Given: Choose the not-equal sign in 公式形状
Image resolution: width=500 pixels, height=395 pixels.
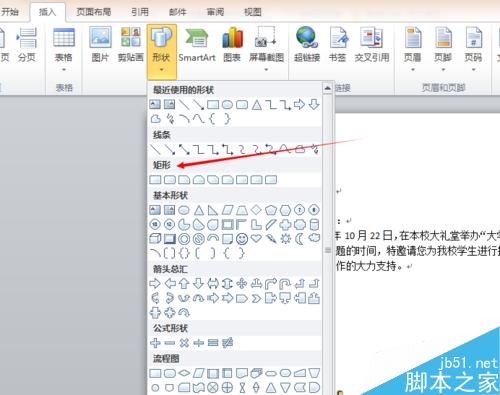Looking at the screenshot, I should (228, 343).
